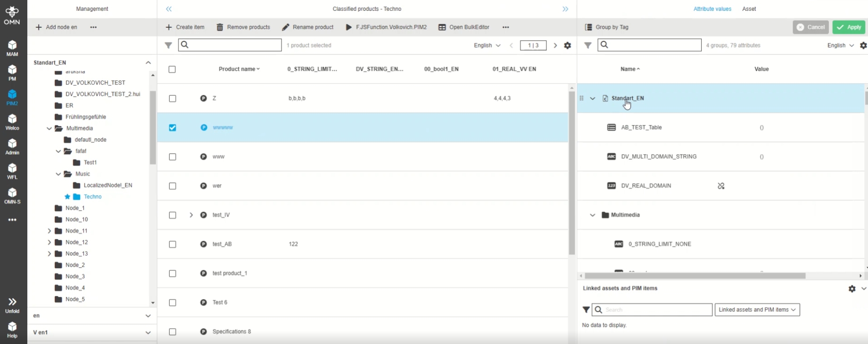Image resolution: width=868 pixels, height=344 pixels.
Task: Click the DV_REAL_DOMAIN unlink icon
Action: pos(721,186)
